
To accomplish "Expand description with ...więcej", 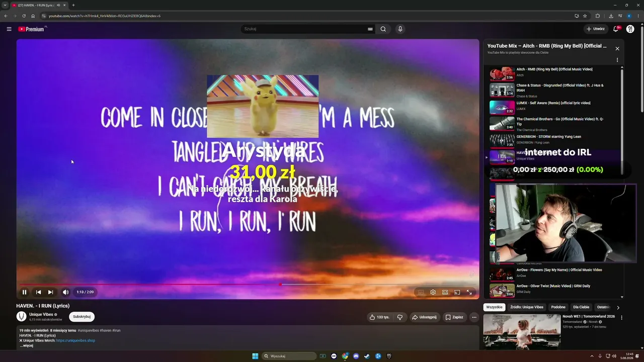I will [26, 345].
